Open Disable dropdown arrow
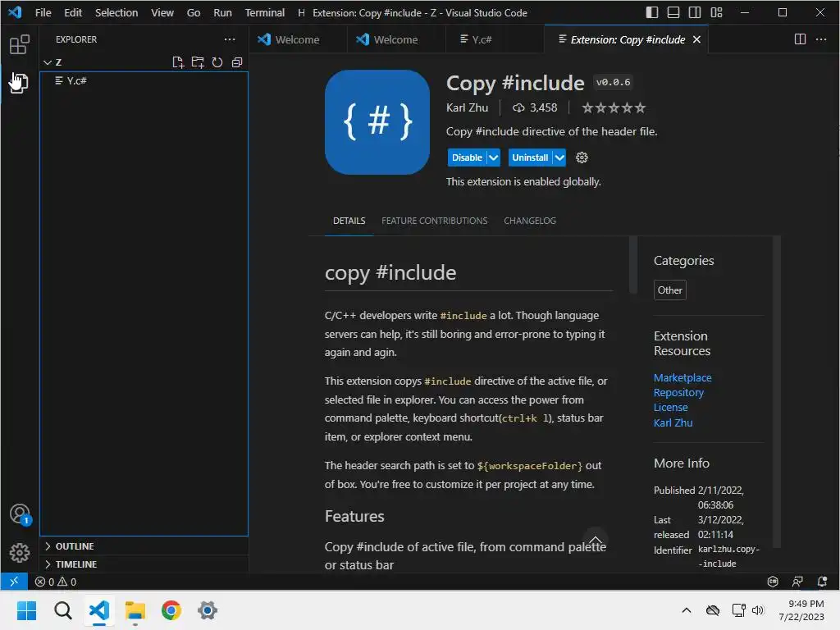 point(493,157)
